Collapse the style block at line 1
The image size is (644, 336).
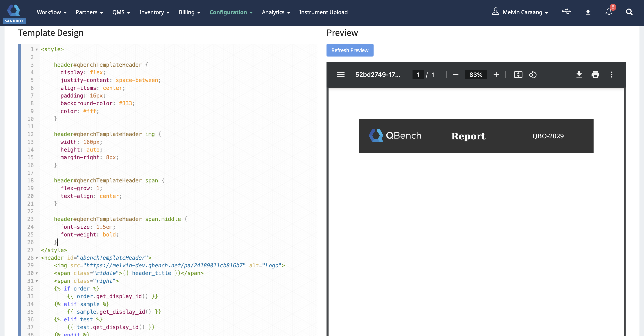pos(37,50)
